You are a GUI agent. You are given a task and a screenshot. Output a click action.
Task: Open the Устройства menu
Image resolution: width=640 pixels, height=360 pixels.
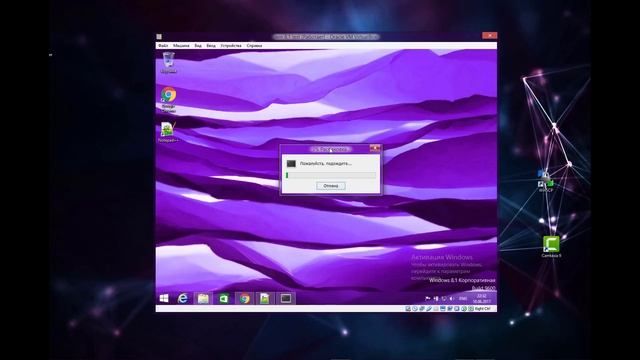[x=231, y=46]
